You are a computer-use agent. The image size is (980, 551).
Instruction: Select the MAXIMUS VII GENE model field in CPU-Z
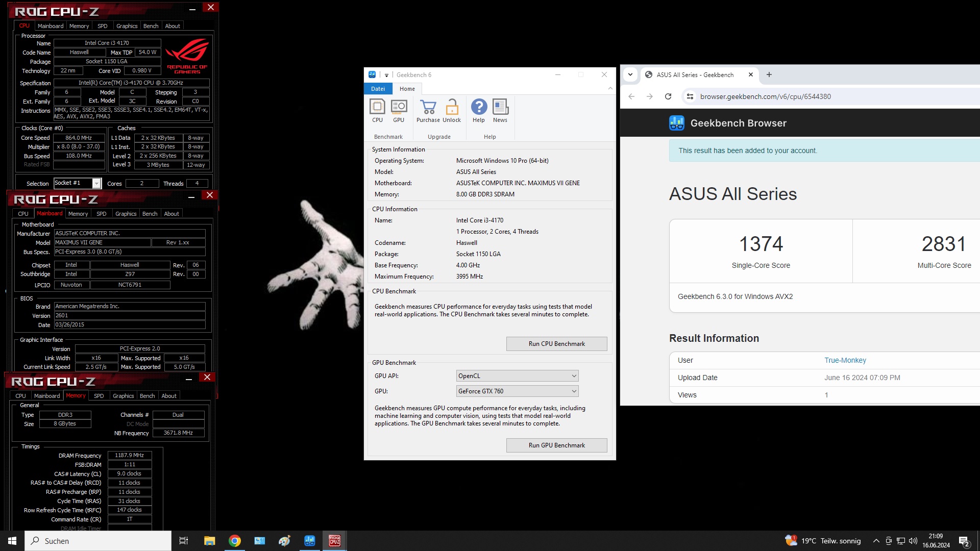tap(103, 243)
